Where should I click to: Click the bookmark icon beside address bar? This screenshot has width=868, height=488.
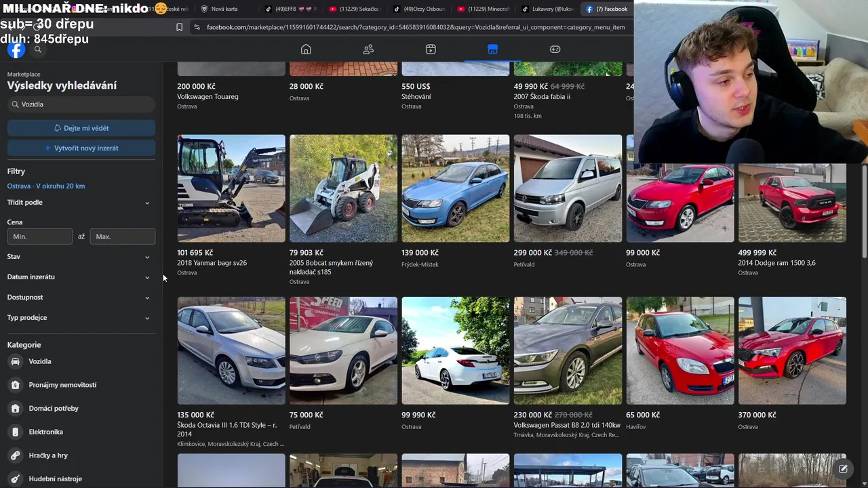(x=179, y=27)
